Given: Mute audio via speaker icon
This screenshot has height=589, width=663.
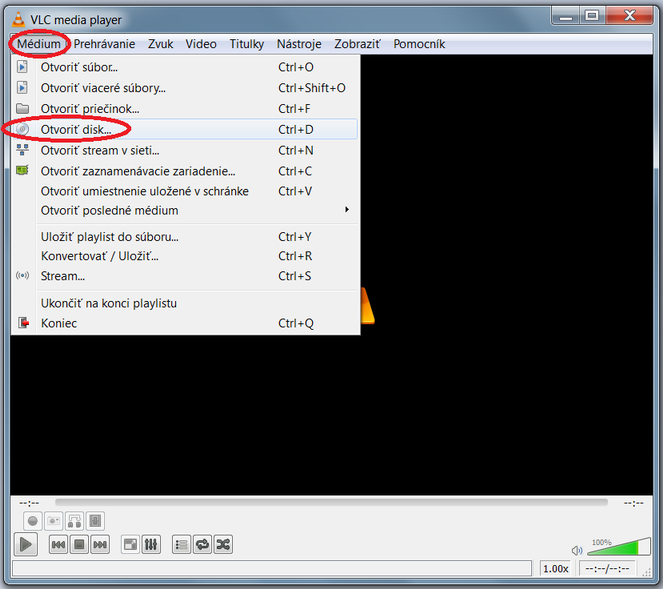Looking at the screenshot, I should tap(577, 550).
